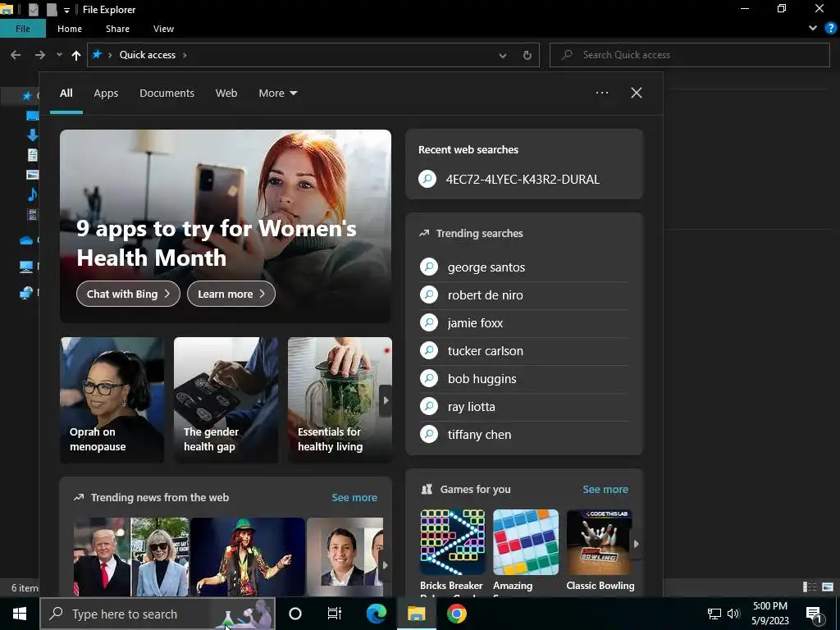Screen dimensions: 840x630
Task: Open Downloads folder icon in sidebar
Action: [x=32, y=135]
